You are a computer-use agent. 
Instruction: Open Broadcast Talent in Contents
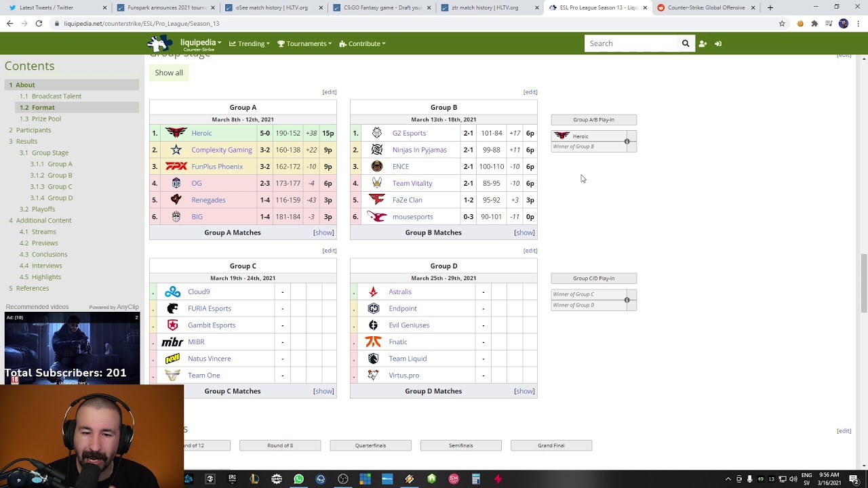pyautogui.click(x=56, y=96)
